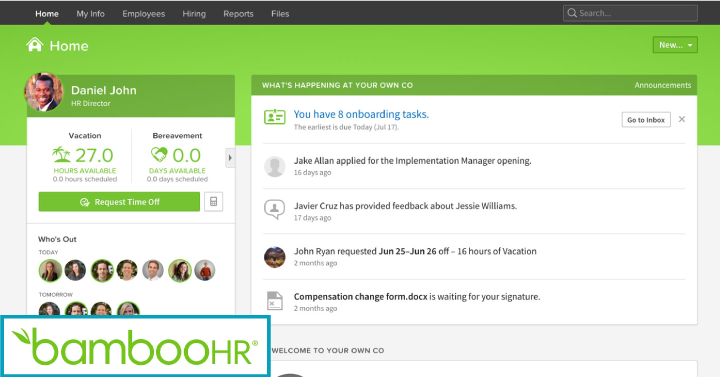Click the Bereavement heart icon
This screenshot has height=377, width=720.
pyautogui.click(x=159, y=154)
